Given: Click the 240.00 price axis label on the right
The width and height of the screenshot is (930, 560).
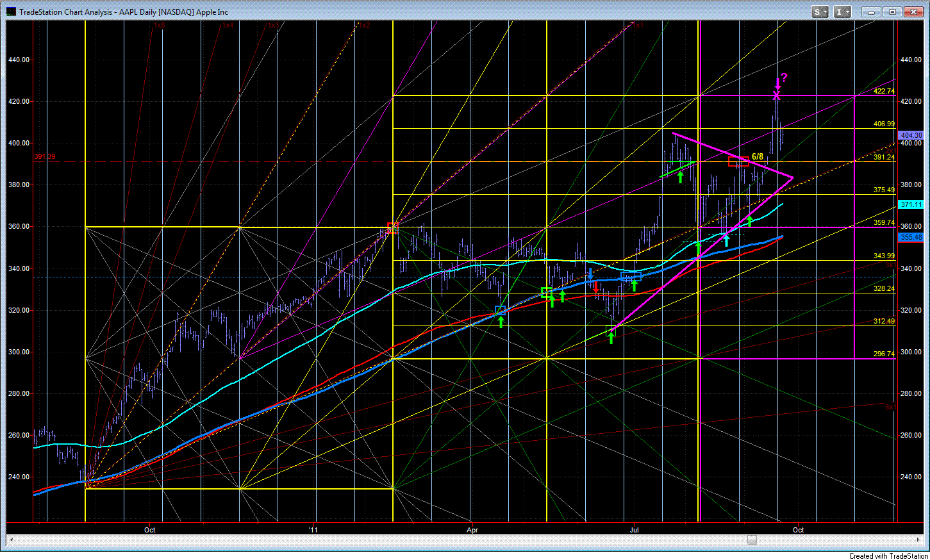Looking at the screenshot, I should [x=911, y=477].
